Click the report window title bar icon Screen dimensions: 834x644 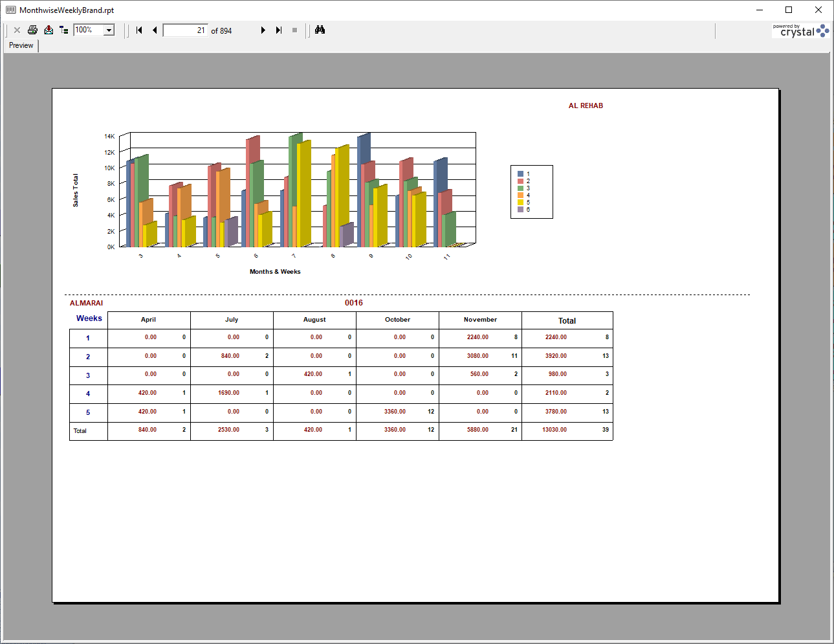[10, 10]
